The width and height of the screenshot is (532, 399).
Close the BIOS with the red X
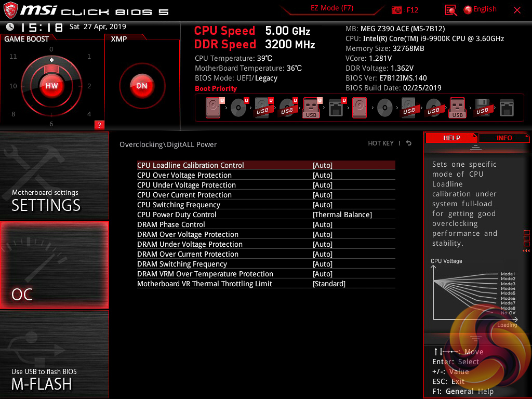517,10
